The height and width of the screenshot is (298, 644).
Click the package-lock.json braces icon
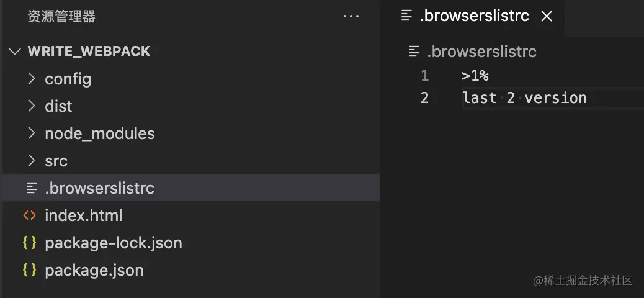coord(30,243)
